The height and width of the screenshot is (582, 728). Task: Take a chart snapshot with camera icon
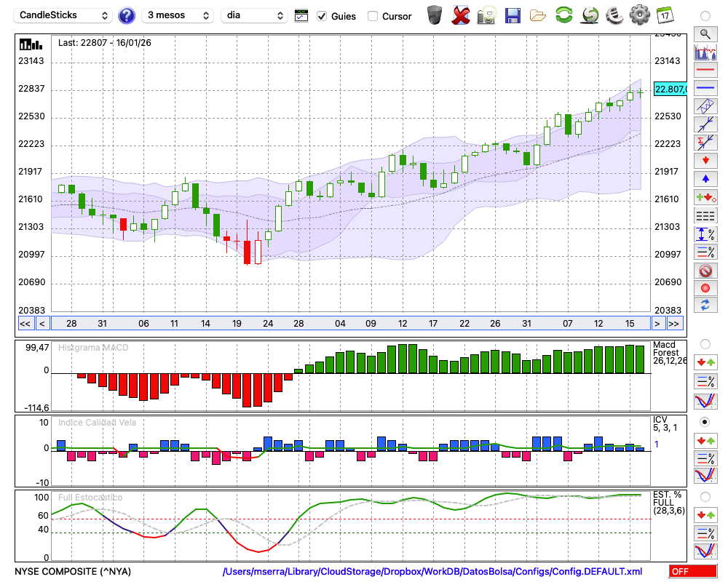tap(486, 15)
